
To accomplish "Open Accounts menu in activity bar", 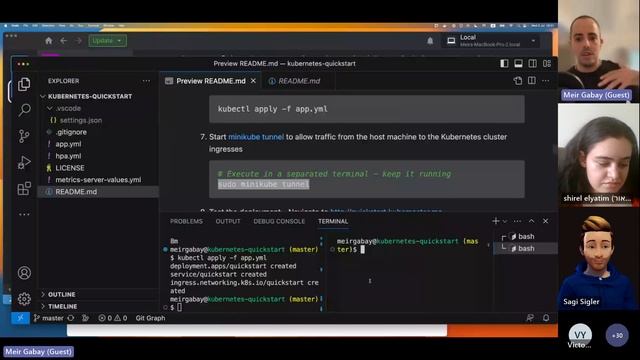I will (24, 273).
